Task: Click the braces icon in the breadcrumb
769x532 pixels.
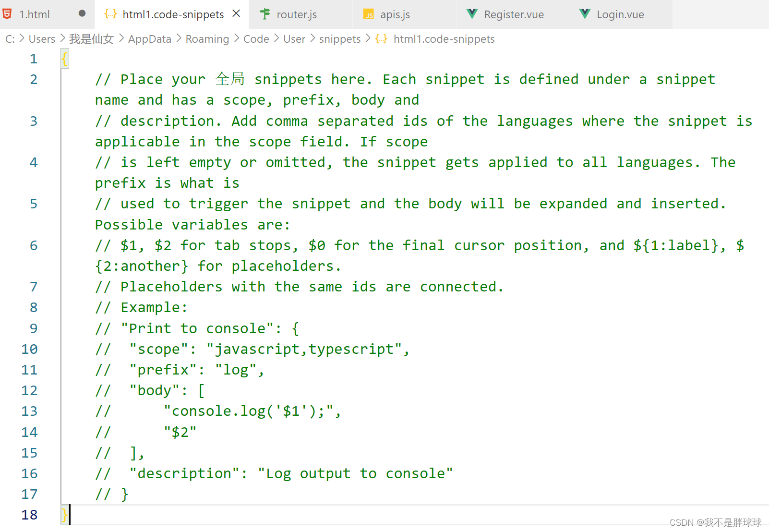Action: 381,39
